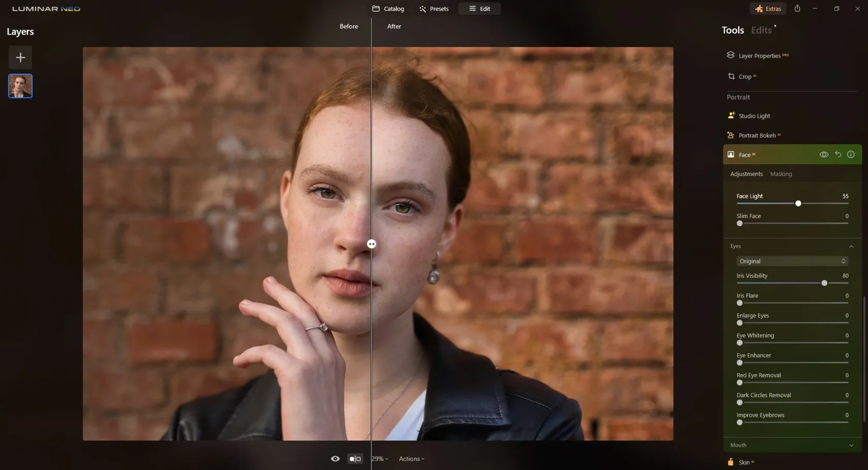Screen dimensions: 868x470
Task: Open the Portrait Bokeh tool
Action: (x=756, y=135)
